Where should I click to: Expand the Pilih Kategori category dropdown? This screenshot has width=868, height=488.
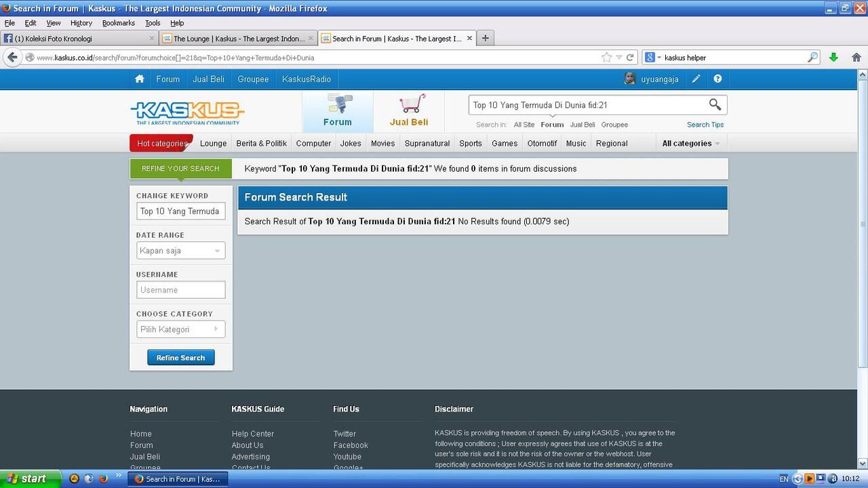coord(180,329)
